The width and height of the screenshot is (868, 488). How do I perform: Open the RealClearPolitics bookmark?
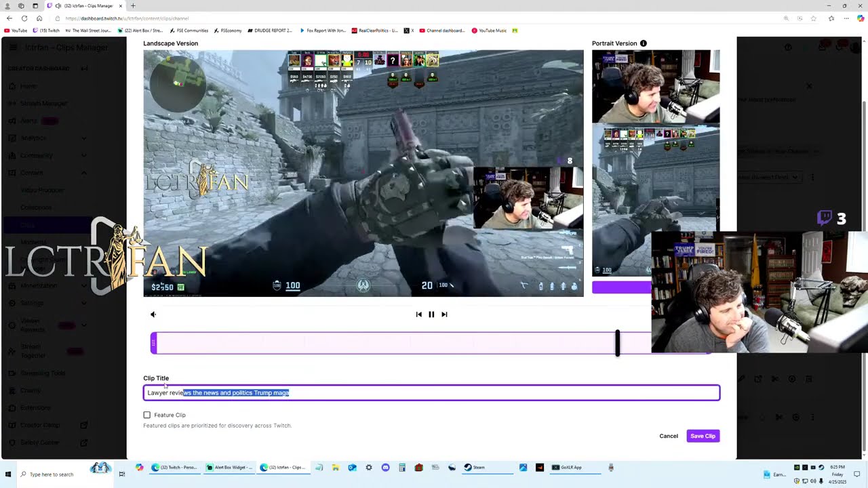tap(375, 30)
